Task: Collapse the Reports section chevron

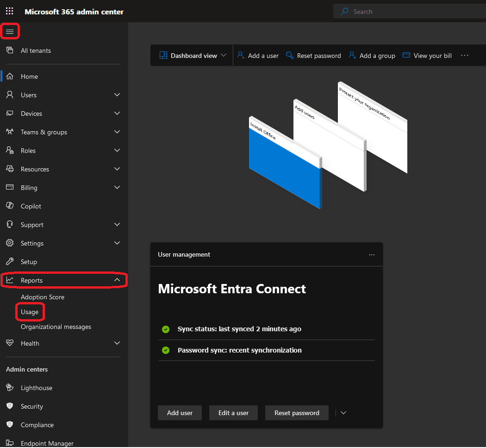Action: click(117, 280)
